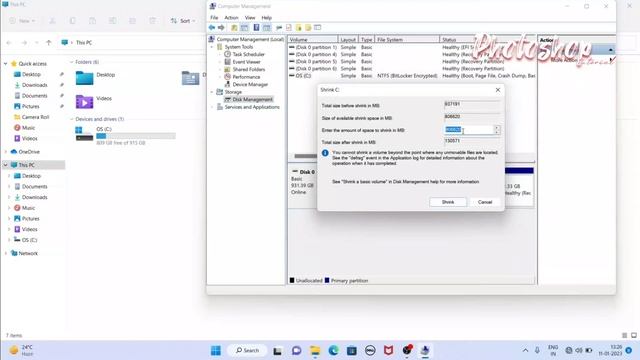Go forward with the Computer Management toolbar arrow
Viewport: 640px width, 360px height.
tap(221, 27)
